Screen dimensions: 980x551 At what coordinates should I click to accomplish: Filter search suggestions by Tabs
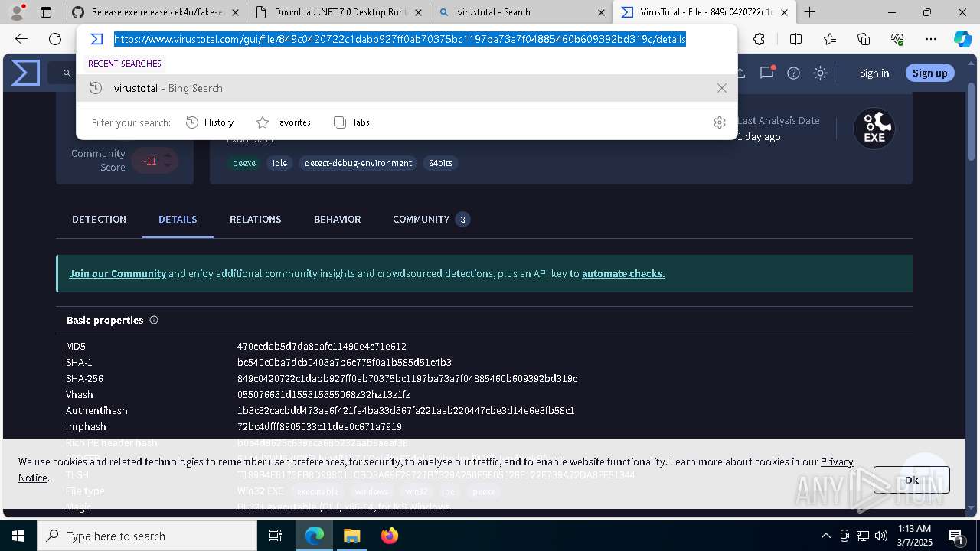[x=351, y=122]
